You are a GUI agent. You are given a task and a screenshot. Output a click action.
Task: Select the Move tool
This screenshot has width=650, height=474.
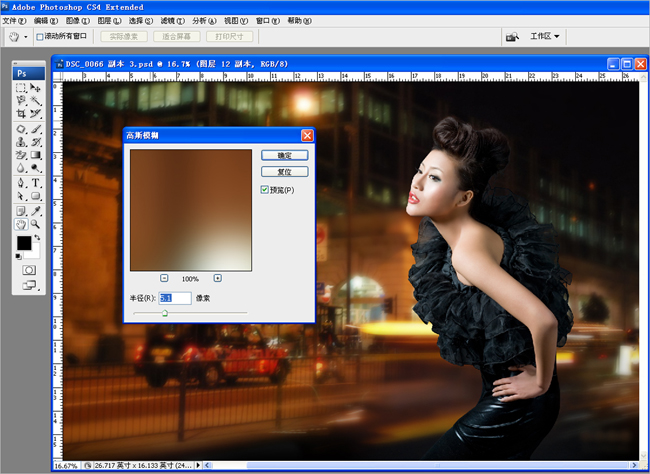[36, 88]
